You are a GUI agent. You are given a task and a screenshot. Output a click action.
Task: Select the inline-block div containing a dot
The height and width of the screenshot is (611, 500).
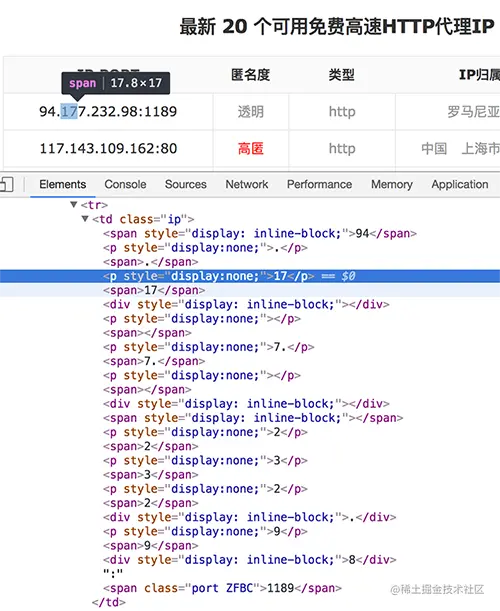(x=249, y=517)
